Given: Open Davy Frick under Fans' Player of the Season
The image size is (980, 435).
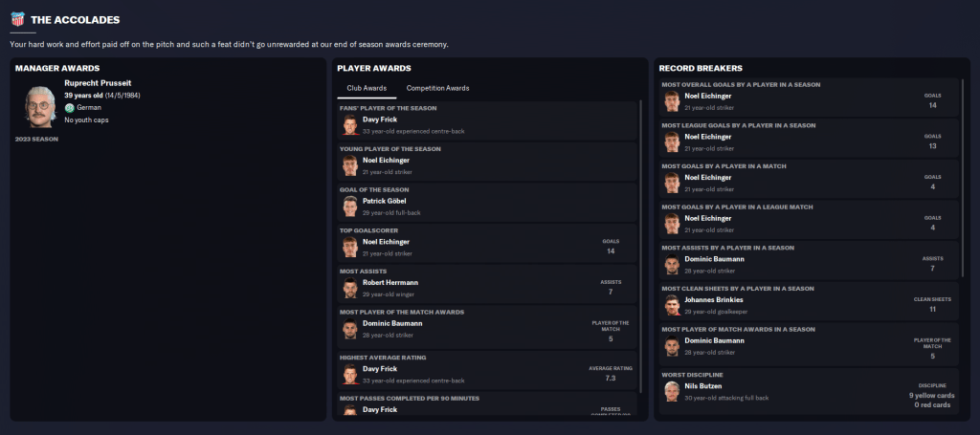Looking at the screenshot, I should click(380, 120).
